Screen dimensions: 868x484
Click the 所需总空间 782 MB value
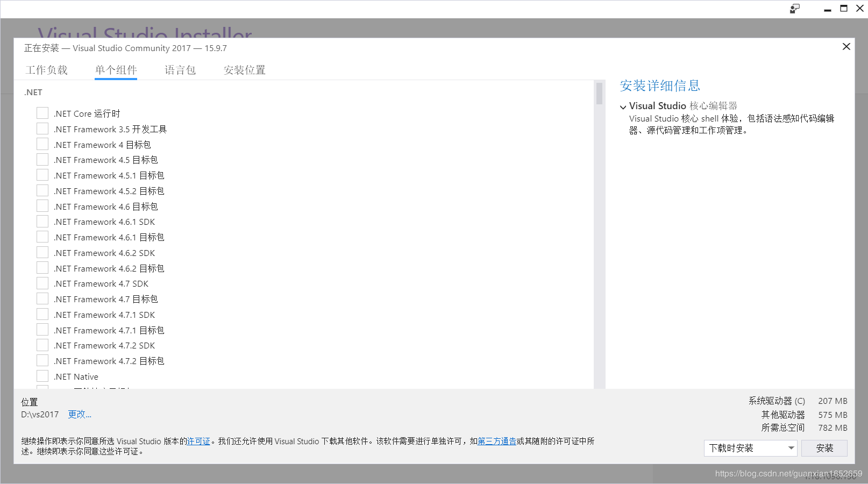tap(833, 428)
